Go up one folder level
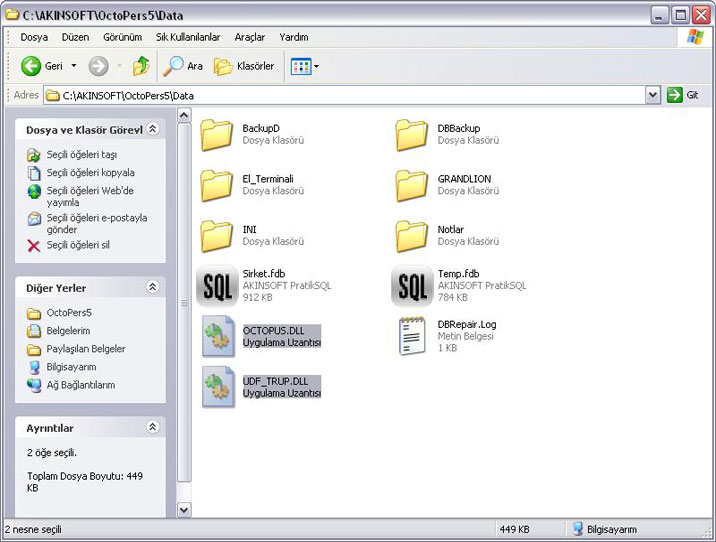The image size is (716, 542). [x=141, y=66]
